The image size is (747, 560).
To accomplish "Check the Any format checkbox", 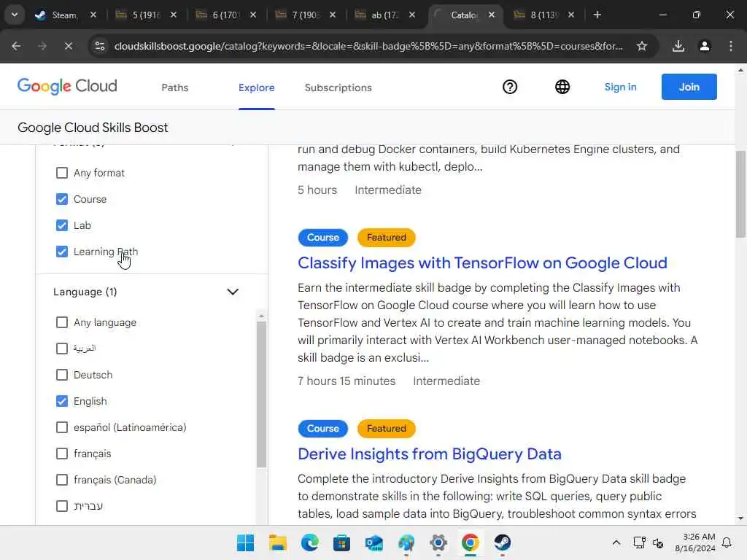I will [62, 173].
